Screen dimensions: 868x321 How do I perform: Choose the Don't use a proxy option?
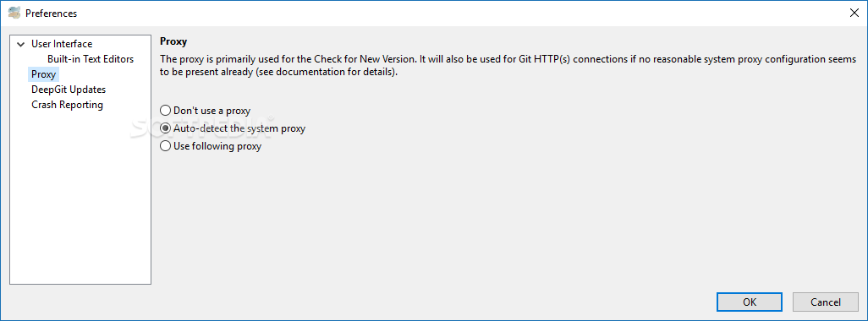(x=165, y=111)
